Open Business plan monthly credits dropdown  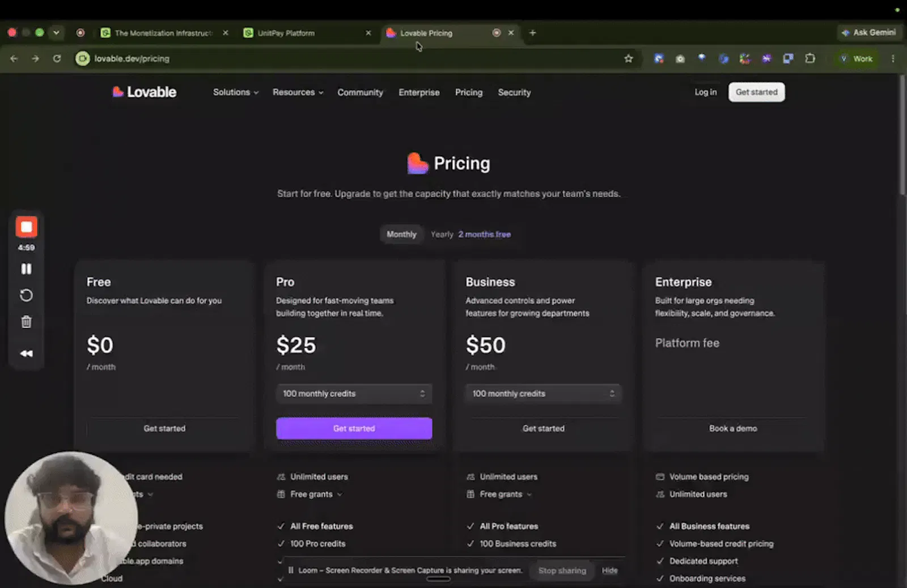pos(544,394)
